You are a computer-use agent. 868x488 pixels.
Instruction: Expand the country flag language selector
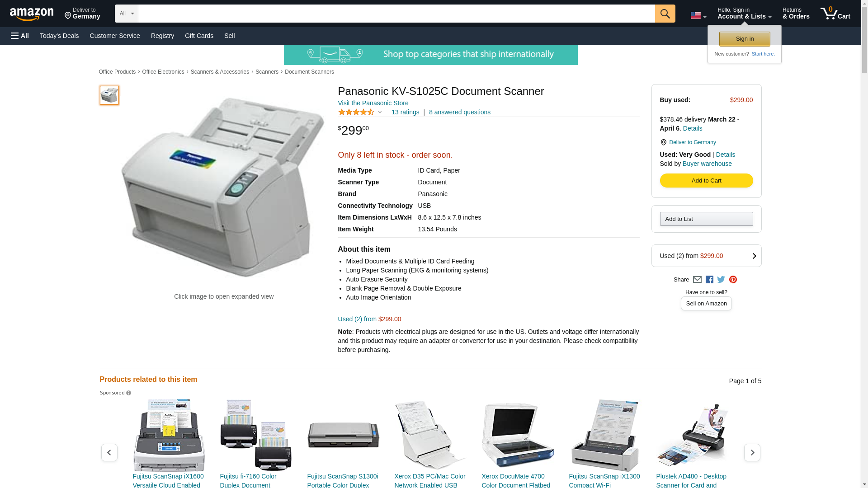click(x=698, y=15)
